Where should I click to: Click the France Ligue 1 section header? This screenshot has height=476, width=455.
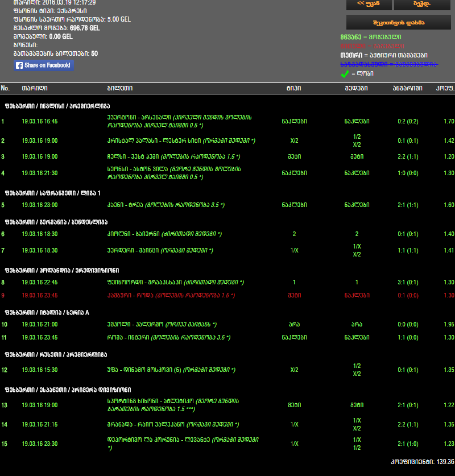point(52,193)
